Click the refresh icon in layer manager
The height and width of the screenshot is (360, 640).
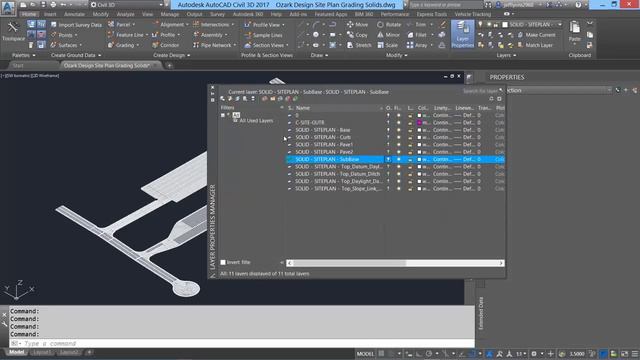click(491, 99)
